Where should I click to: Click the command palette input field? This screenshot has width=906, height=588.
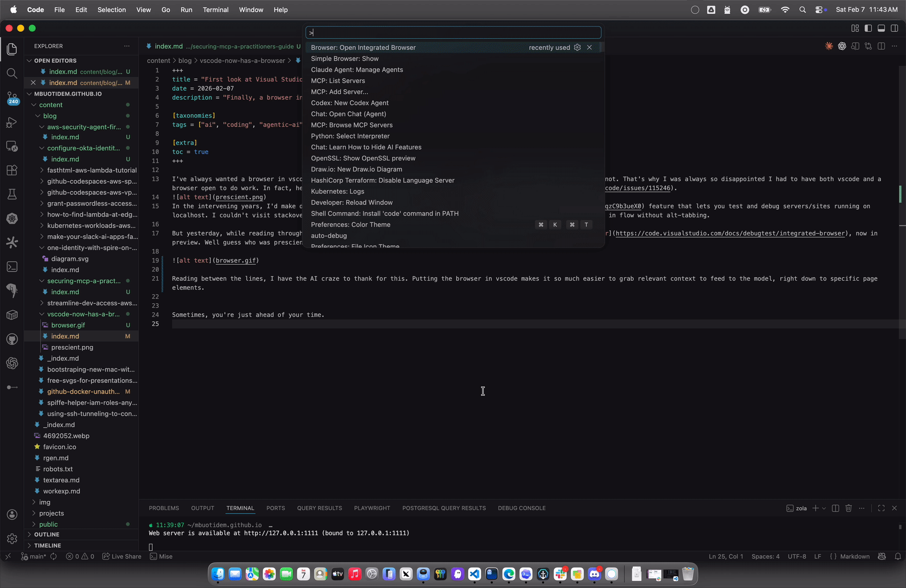pyautogui.click(x=454, y=33)
